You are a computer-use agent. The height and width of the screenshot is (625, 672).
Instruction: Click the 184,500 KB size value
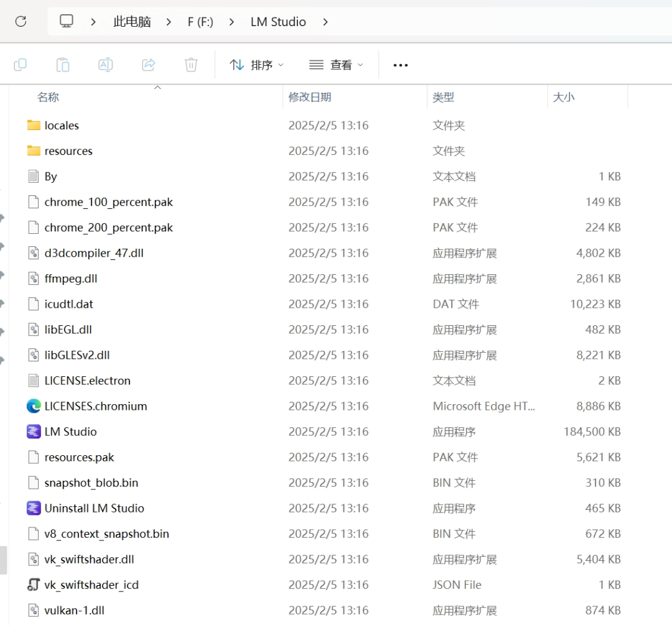592,432
